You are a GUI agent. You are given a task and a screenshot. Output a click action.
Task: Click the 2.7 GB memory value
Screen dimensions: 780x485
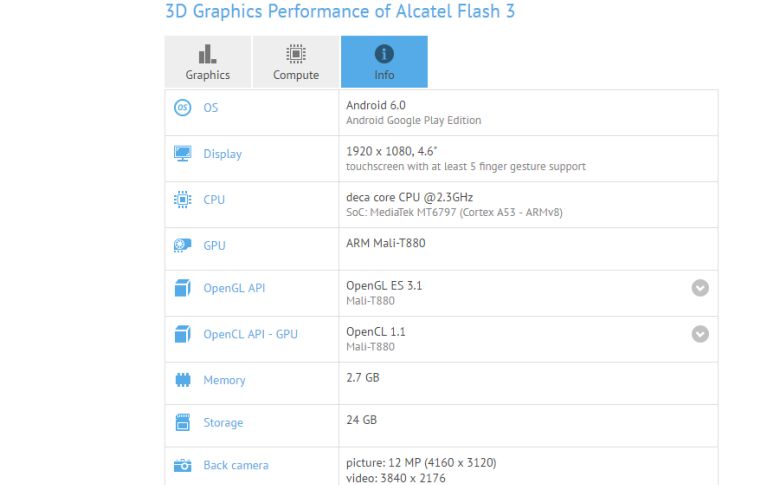click(363, 378)
